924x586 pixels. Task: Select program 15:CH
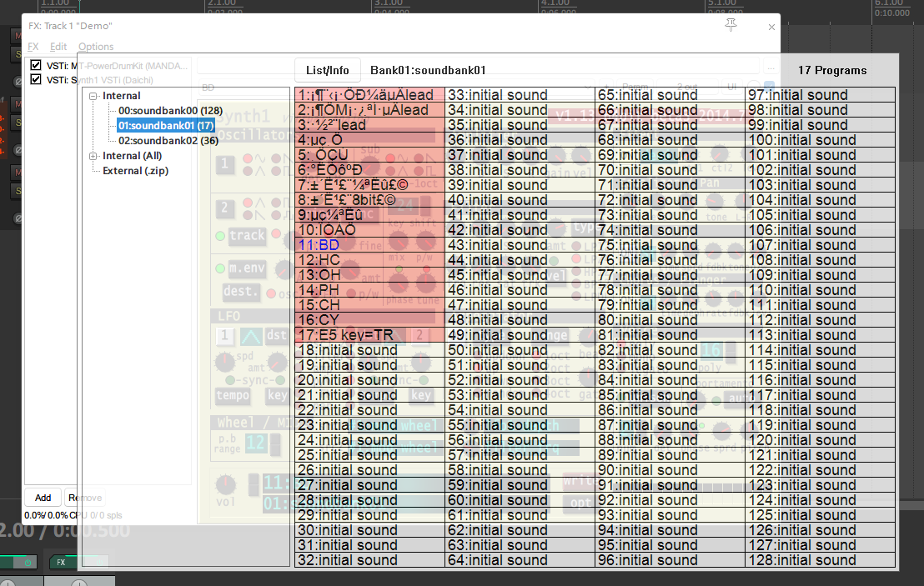[369, 305]
